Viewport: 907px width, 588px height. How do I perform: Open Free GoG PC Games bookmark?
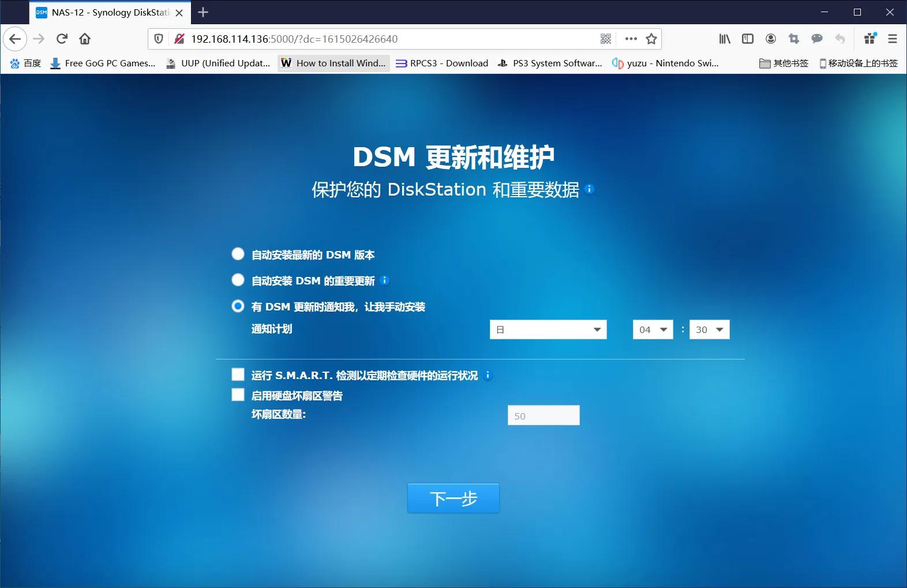pyautogui.click(x=103, y=63)
